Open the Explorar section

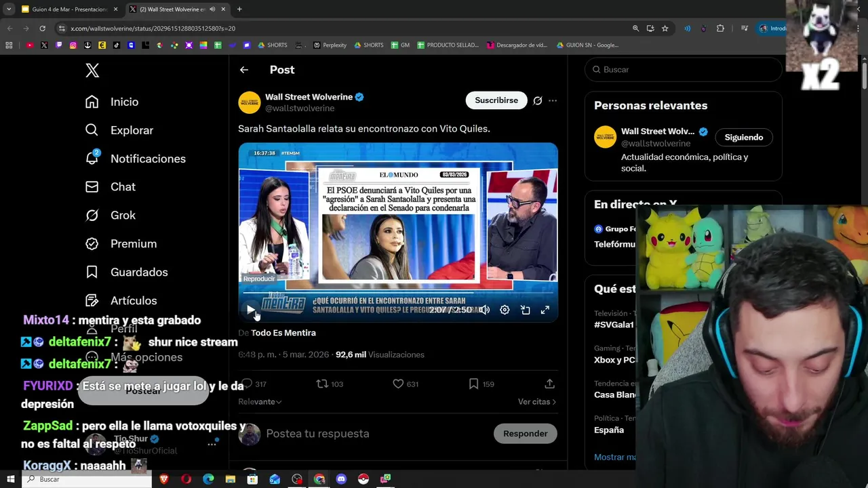pos(119,130)
